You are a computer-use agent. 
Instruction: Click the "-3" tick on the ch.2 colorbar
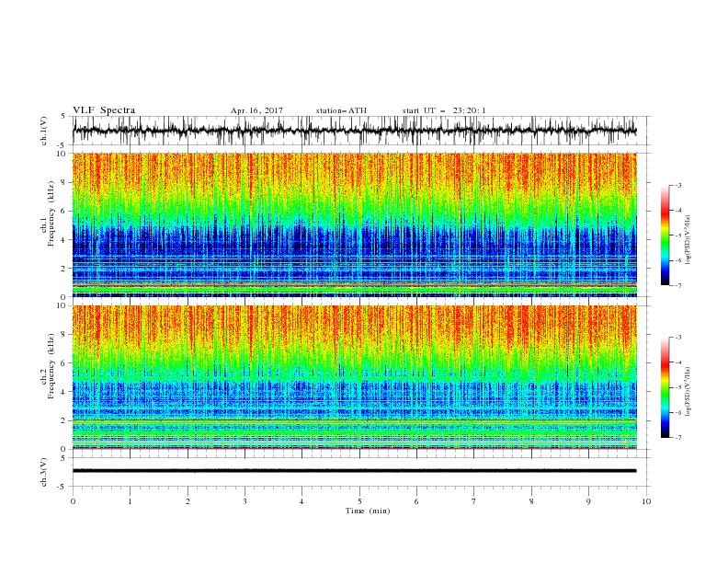click(x=678, y=338)
